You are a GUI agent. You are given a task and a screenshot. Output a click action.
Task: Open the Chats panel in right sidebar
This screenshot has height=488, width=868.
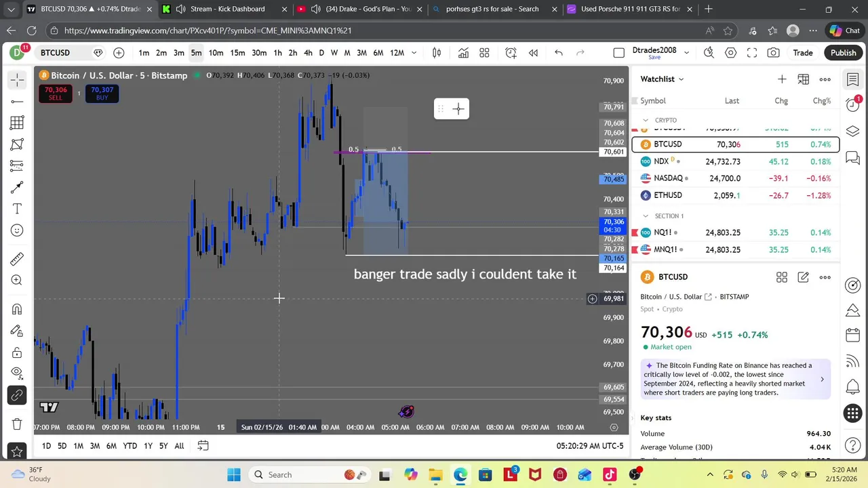pos(853,158)
